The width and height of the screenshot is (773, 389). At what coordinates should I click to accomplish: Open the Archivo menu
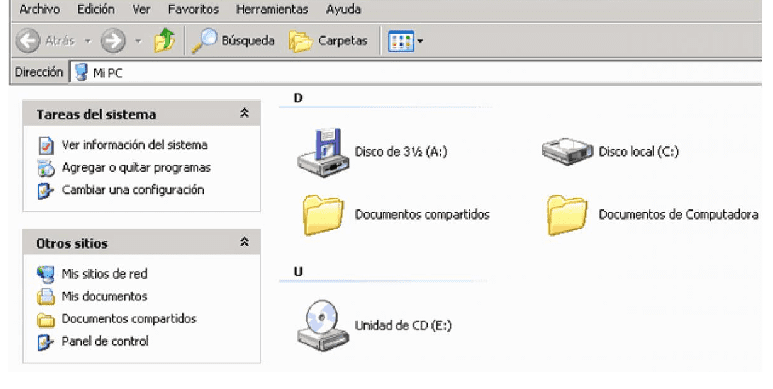tap(39, 9)
